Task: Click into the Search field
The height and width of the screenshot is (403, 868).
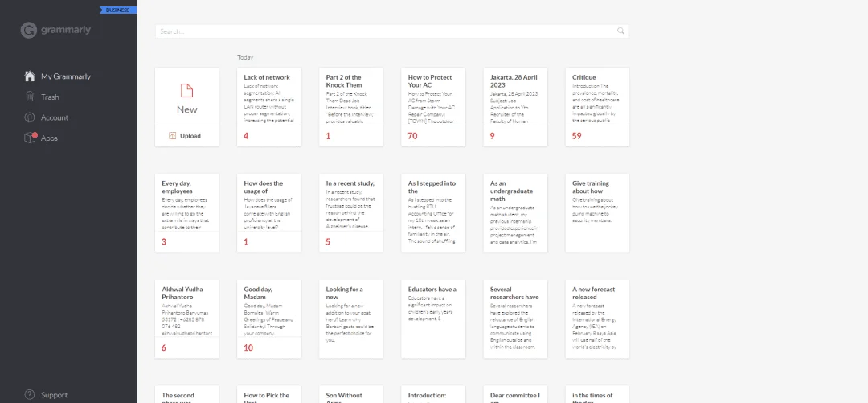Action: click(392, 31)
